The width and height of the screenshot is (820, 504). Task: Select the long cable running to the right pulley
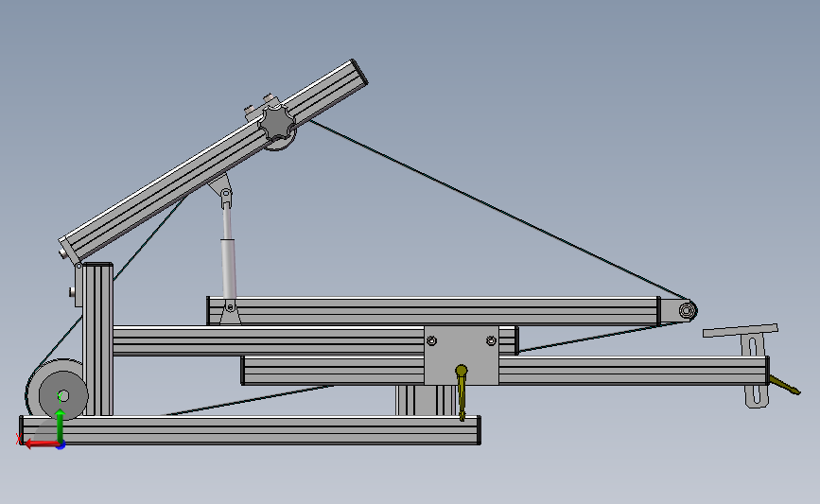tap(498, 211)
